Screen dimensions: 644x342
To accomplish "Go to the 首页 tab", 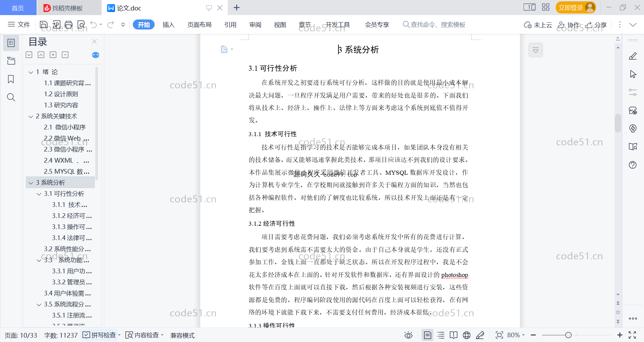I will click(x=18, y=8).
